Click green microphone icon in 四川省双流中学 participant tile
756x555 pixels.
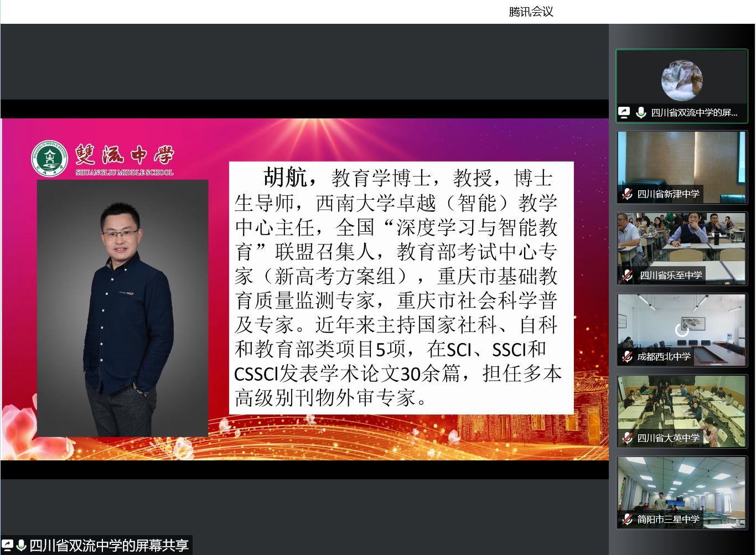[x=641, y=112]
